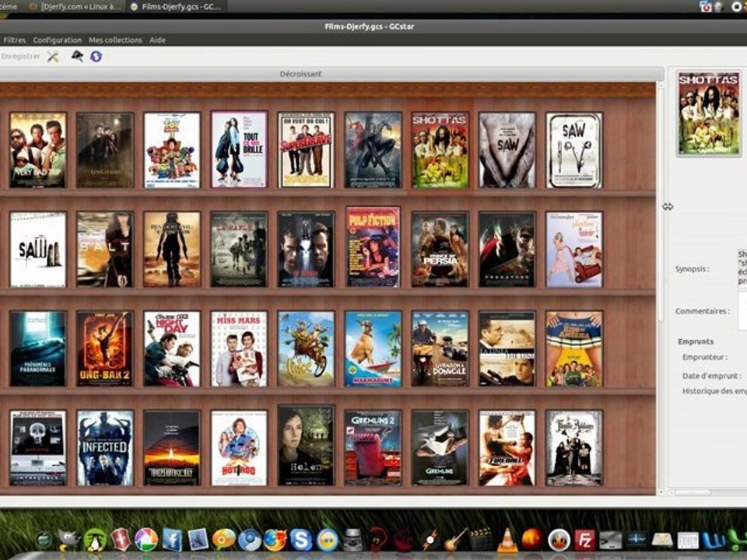This screenshot has width=747, height=560.
Task: Click the crossed tools preferences toolbar icon
Action: coord(53,57)
